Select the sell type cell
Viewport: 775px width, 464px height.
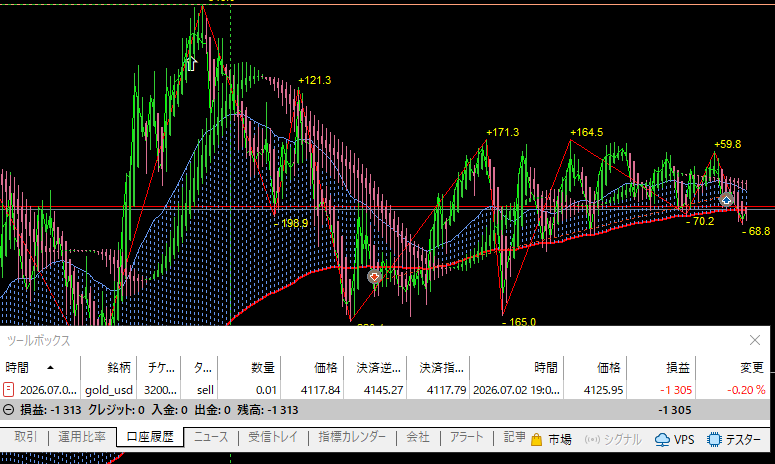tap(205, 390)
